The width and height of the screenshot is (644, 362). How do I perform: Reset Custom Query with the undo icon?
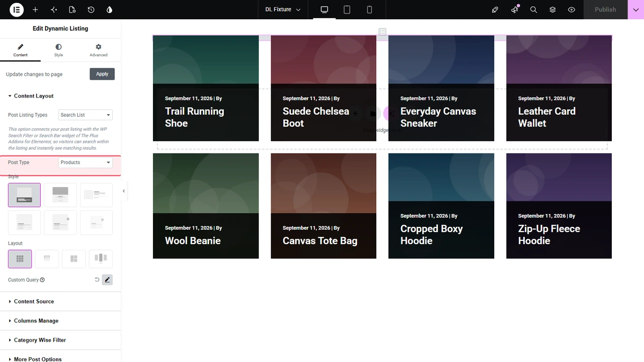(x=97, y=280)
